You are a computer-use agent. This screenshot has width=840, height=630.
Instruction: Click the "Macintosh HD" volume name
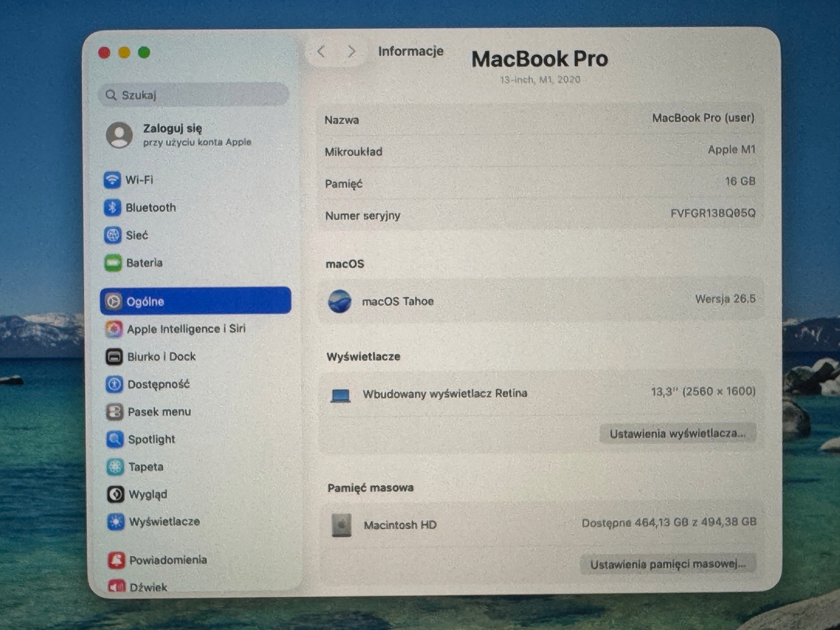tap(400, 525)
